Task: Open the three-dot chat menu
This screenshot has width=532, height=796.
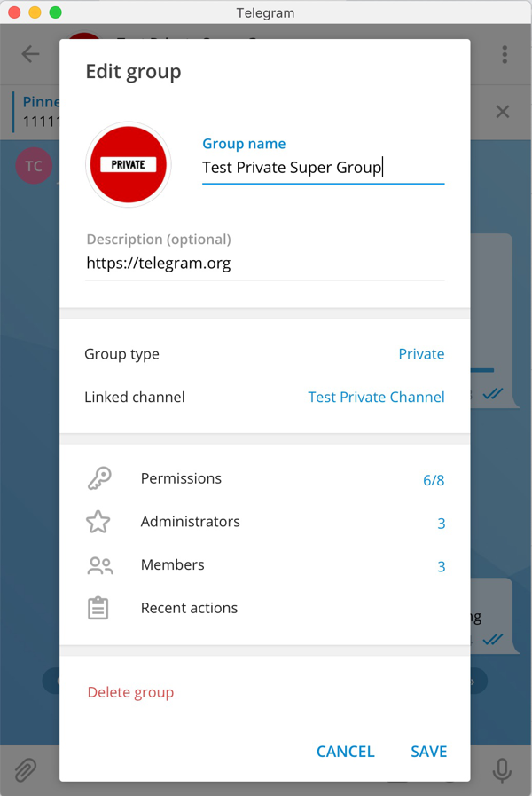Action: [x=505, y=54]
